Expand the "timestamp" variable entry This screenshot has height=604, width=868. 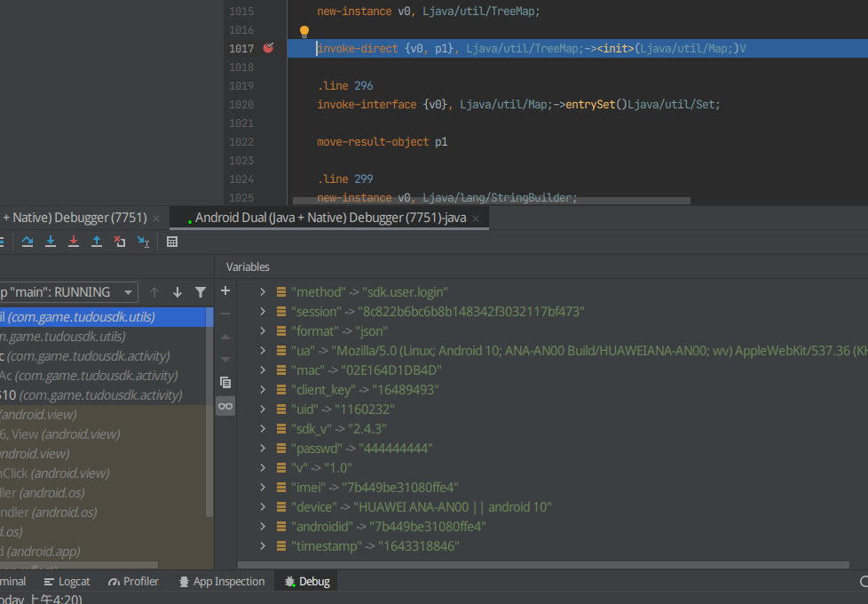tap(263, 545)
